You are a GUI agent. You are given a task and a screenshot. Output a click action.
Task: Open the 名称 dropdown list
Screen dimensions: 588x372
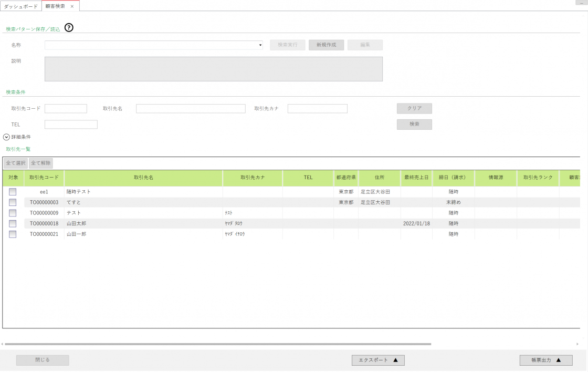pyautogui.click(x=260, y=45)
